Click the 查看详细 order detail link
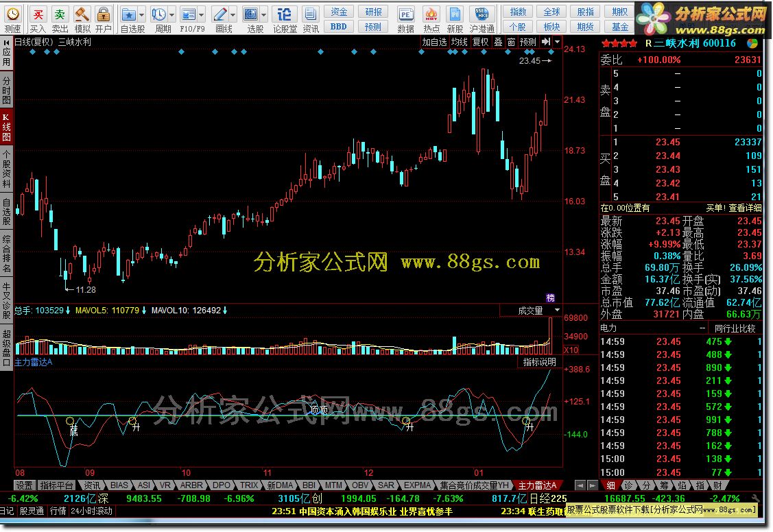This screenshot has width=773, height=532. pyautogui.click(x=745, y=208)
